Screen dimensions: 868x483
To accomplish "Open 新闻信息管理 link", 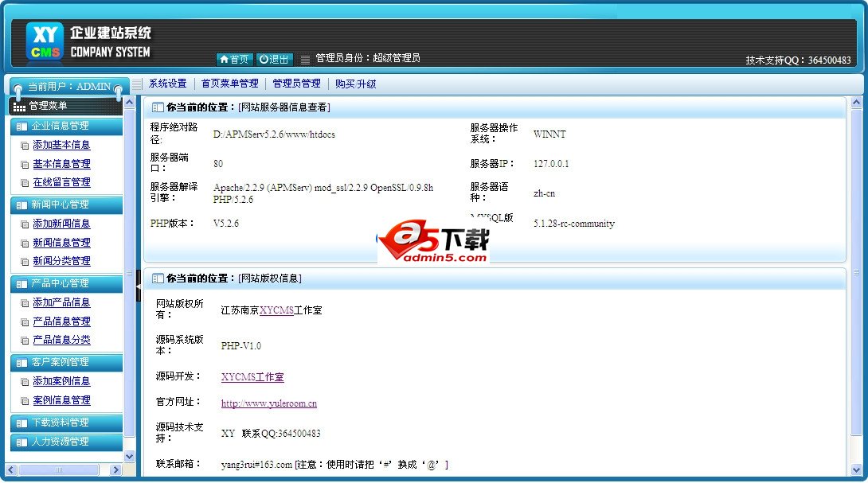I will coord(61,243).
